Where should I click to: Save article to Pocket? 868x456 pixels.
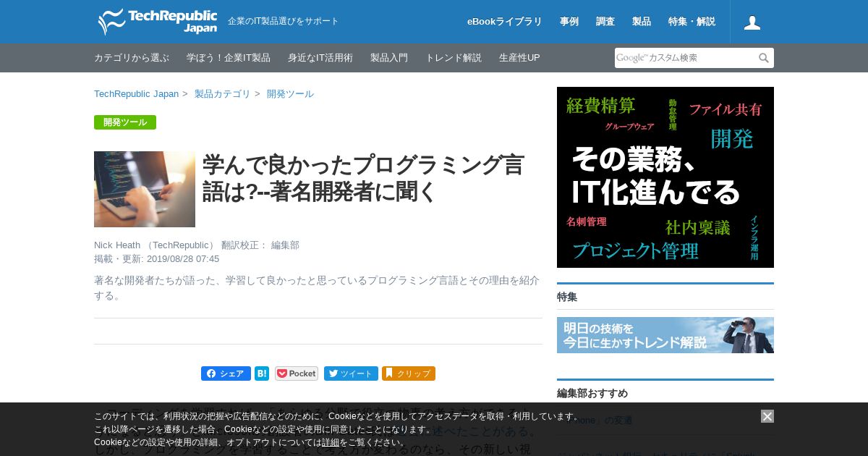pyautogui.click(x=297, y=373)
